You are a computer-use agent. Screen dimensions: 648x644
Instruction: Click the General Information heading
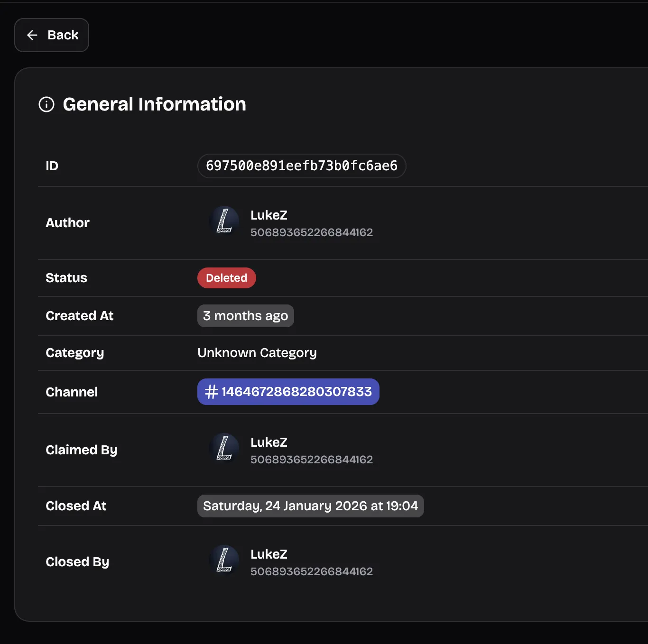point(155,104)
